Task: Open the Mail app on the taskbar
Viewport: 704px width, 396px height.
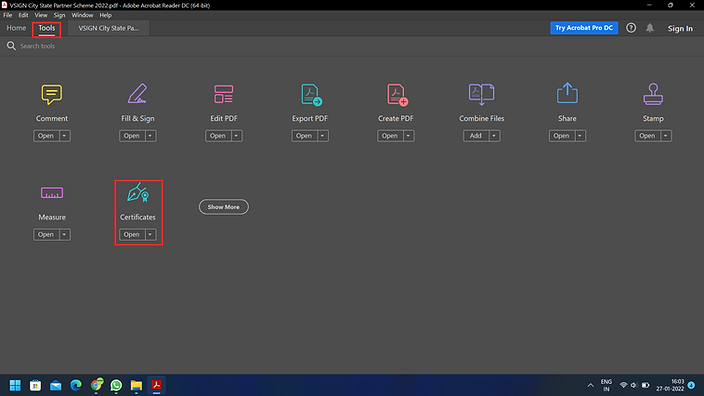Action: pos(56,385)
